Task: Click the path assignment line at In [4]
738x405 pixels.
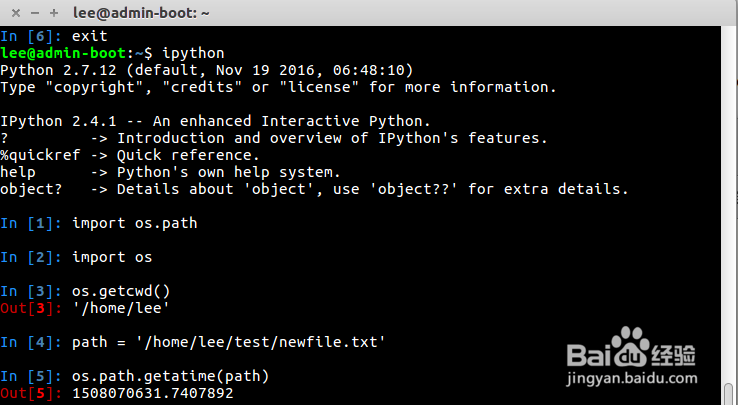Action: [228, 342]
